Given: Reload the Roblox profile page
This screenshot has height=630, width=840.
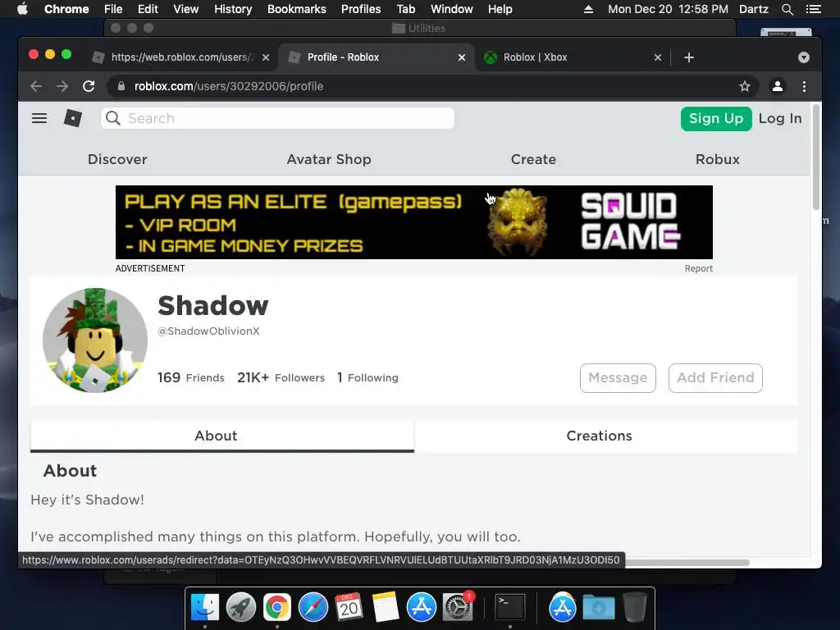Looking at the screenshot, I should click(x=89, y=86).
